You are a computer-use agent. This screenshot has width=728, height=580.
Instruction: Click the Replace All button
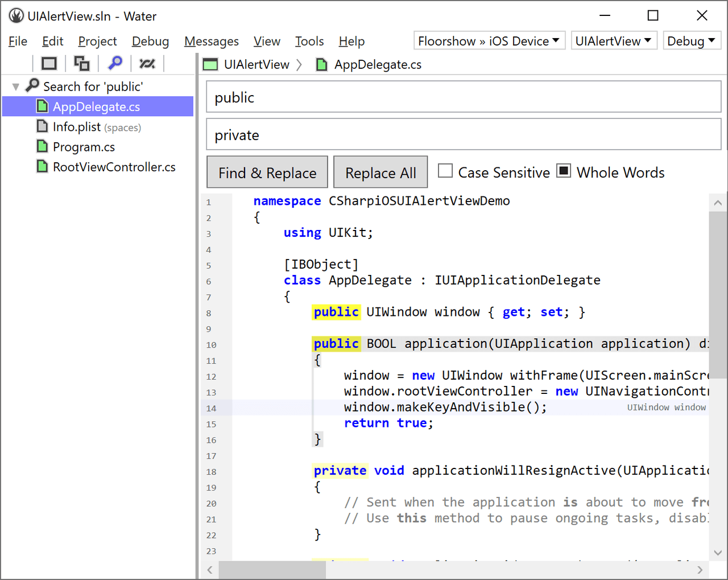[x=380, y=172]
